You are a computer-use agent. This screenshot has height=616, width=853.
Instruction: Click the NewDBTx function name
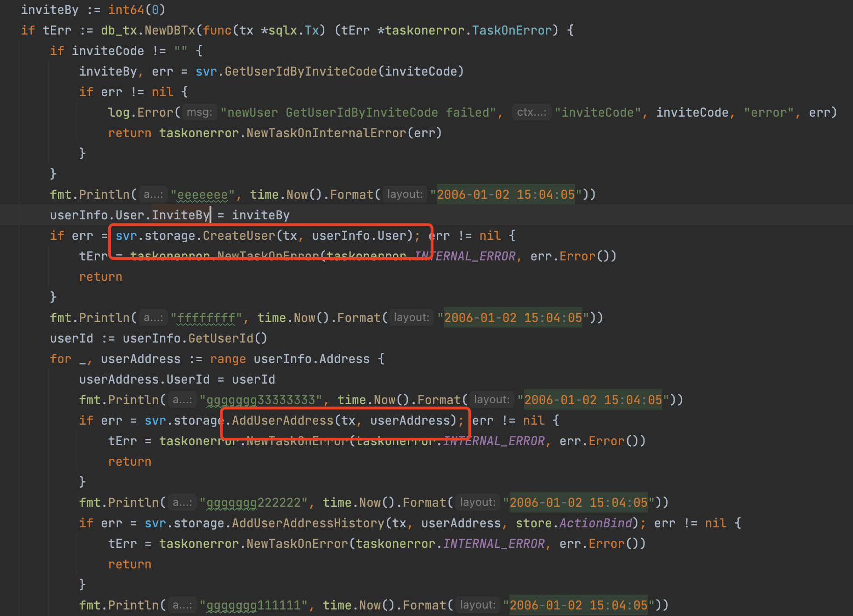(170, 30)
